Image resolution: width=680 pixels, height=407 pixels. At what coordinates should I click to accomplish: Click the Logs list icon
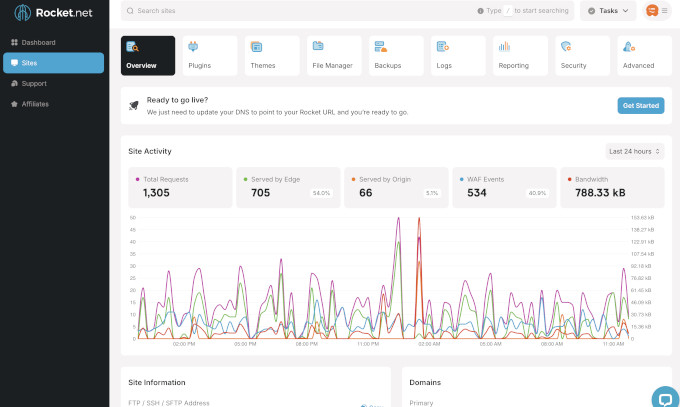coord(442,46)
